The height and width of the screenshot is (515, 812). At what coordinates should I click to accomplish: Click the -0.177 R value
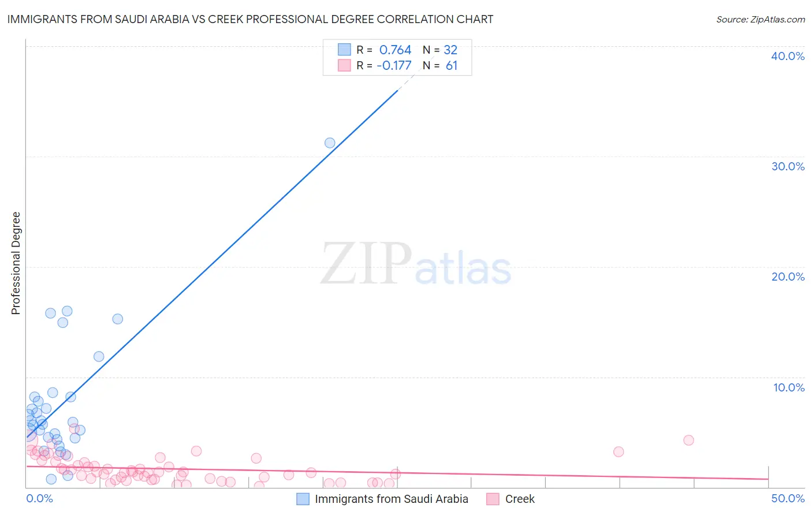(x=394, y=65)
